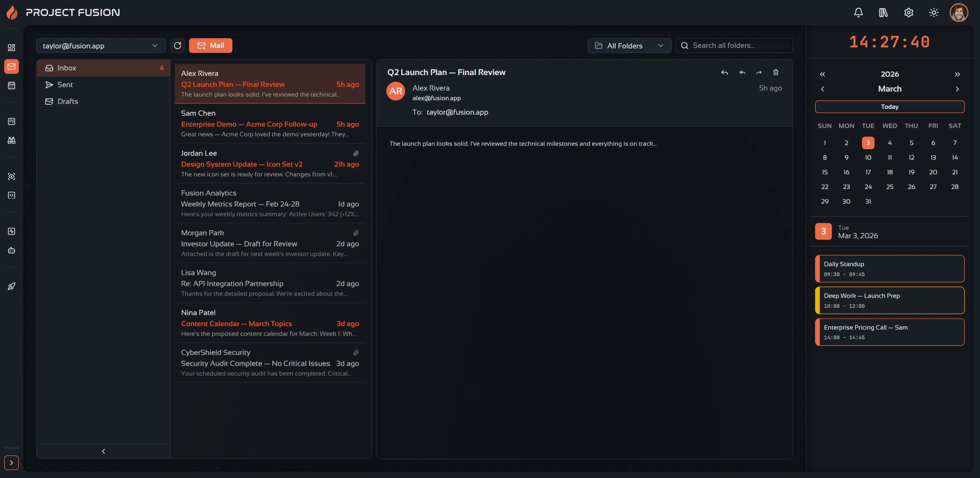The width and height of the screenshot is (980, 478).
Task: Go to next month in calendar
Action: pyautogui.click(x=957, y=89)
